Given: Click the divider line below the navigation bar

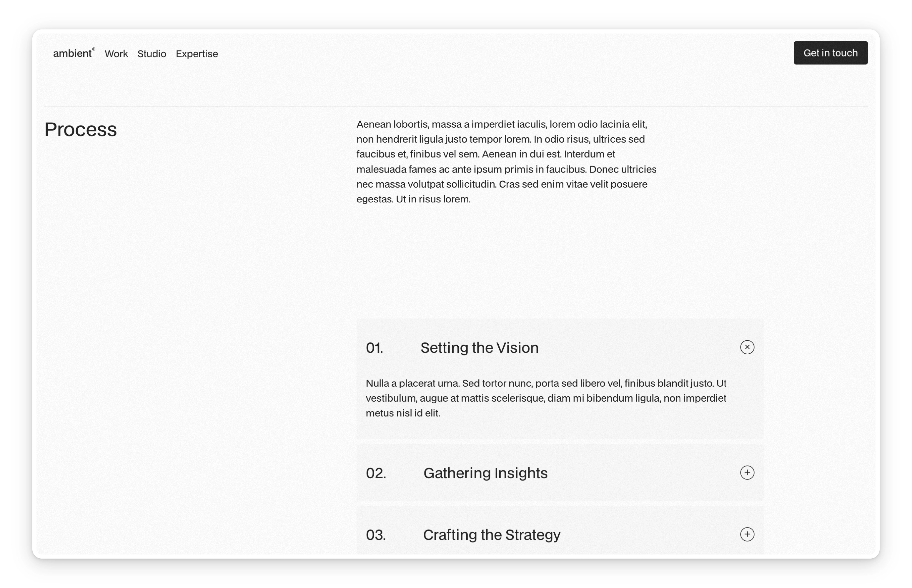Looking at the screenshot, I should pos(455,106).
